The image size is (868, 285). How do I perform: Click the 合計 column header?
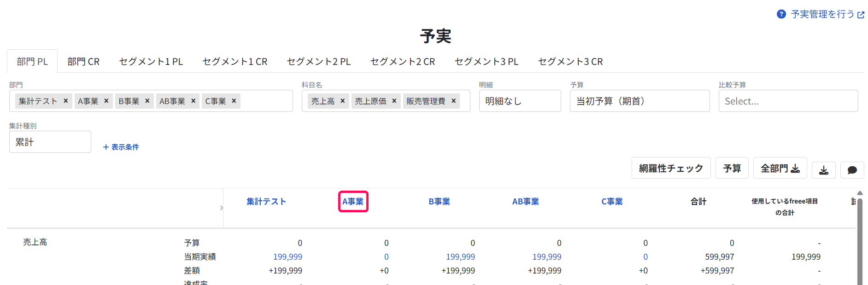[x=698, y=202]
